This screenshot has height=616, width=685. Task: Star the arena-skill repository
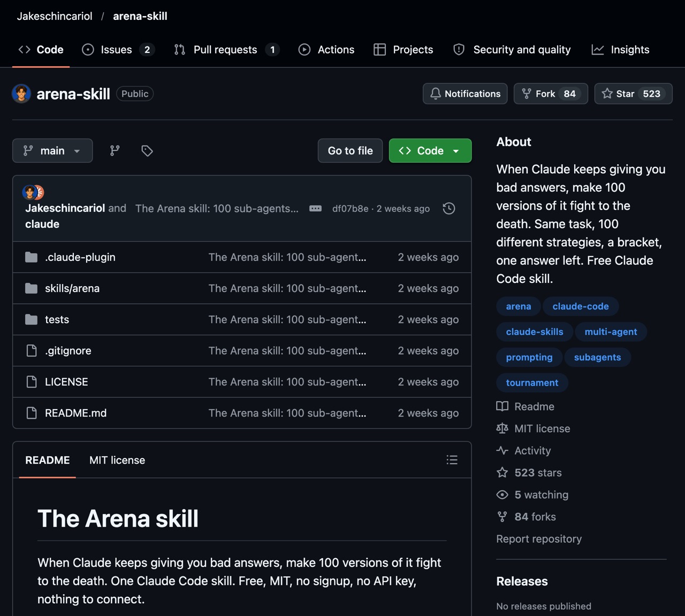[x=634, y=94]
